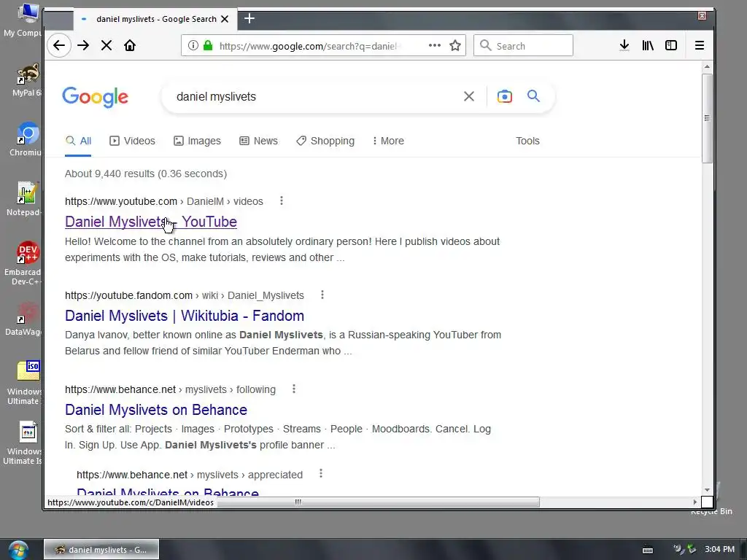Viewport: 747px width, 560px height.
Task: Switch to the Videos results tab
Action: tap(133, 141)
